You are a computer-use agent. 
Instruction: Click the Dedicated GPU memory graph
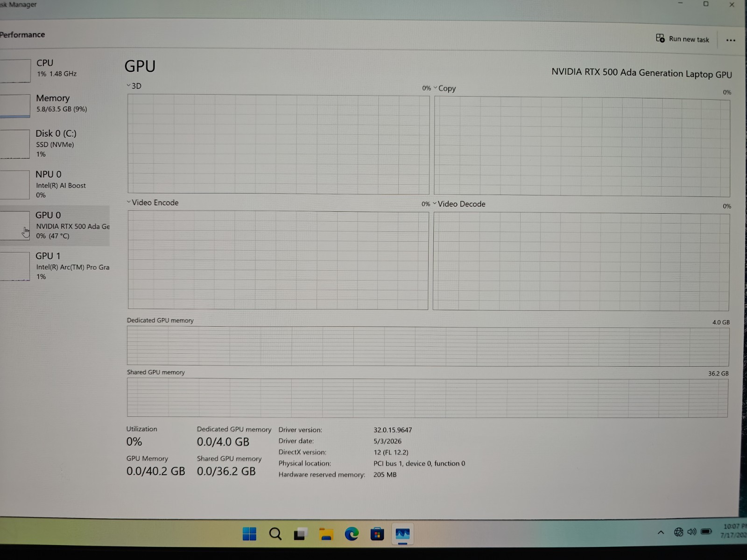(428, 346)
